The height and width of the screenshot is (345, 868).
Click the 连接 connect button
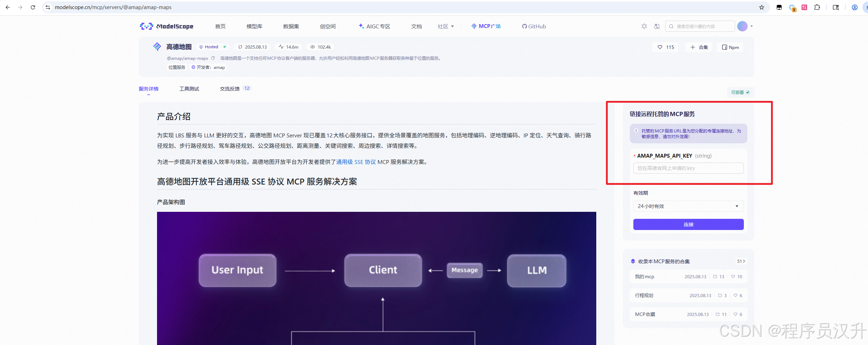(x=688, y=224)
